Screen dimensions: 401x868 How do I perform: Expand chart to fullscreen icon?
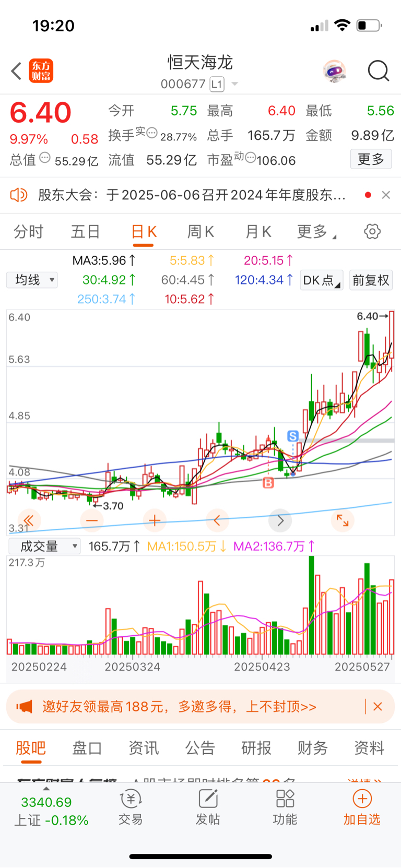coord(343,520)
